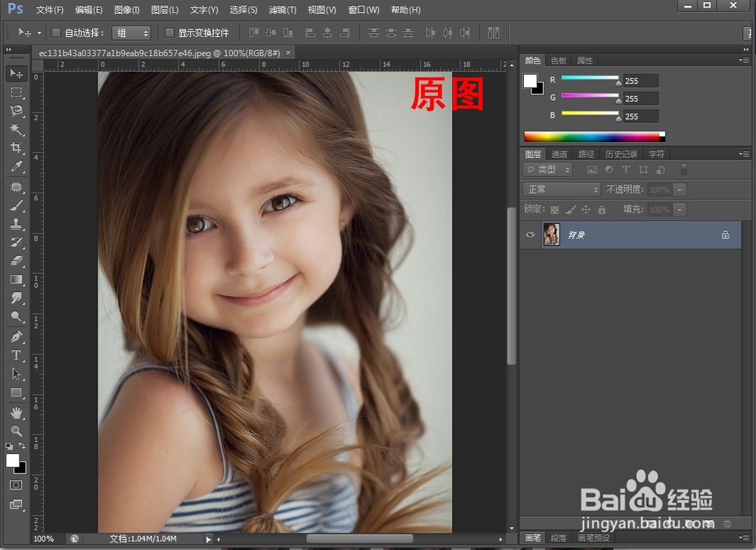Open the 文件(F) menu
The width and height of the screenshot is (756, 550).
click(x=50, y=10)
